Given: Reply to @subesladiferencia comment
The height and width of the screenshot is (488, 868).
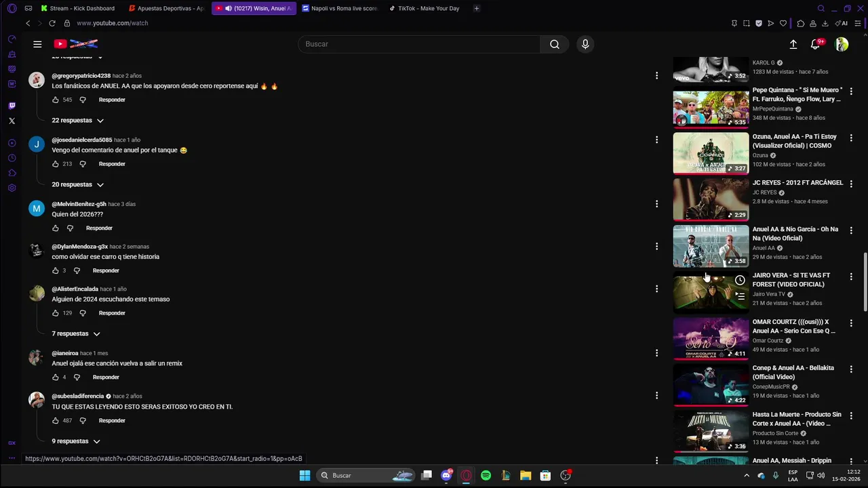Looking at the screenshot, I should [112, 421].
